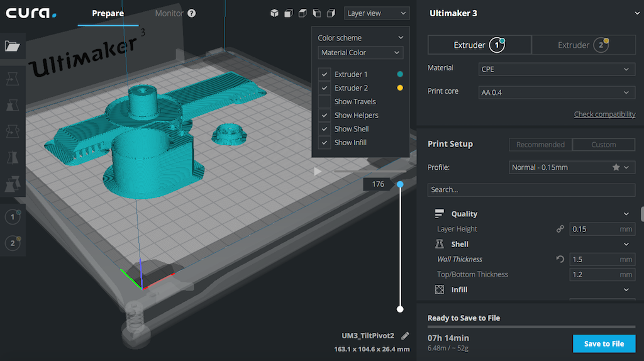The height and width of the screenshot is (361, 644).
Task: Open the Layer view dropdown
Action: [x=377, y=13]
